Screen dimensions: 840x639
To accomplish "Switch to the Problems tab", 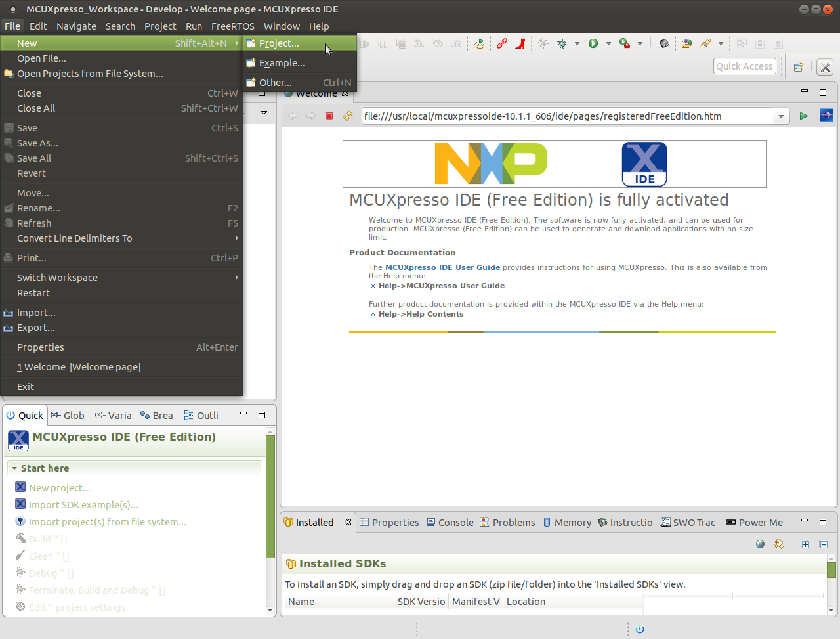I will [x=507, y=523].
